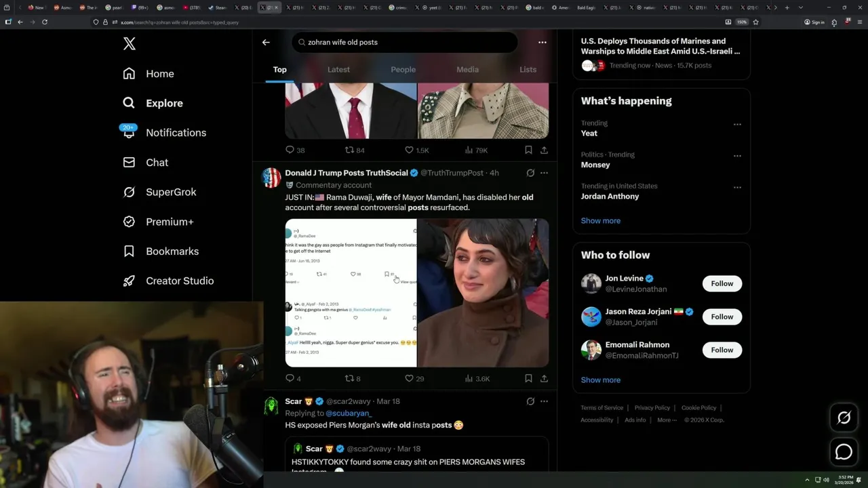Screen dimensions: 868x488
Task: Click @scubaryan_ reply mention link
Action: (349, 413)
